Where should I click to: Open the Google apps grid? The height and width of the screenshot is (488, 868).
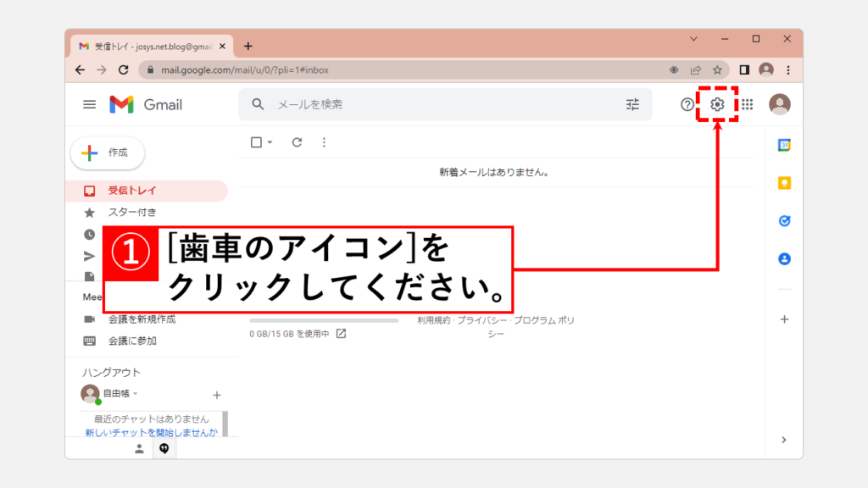pyautogui.click(x=747, y=104)
